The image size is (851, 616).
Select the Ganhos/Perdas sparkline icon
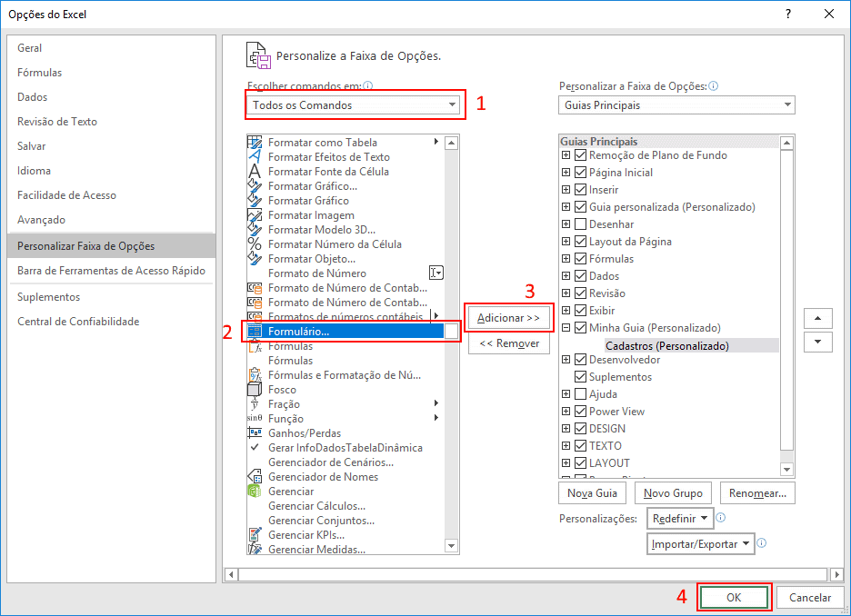click(255, 433)
